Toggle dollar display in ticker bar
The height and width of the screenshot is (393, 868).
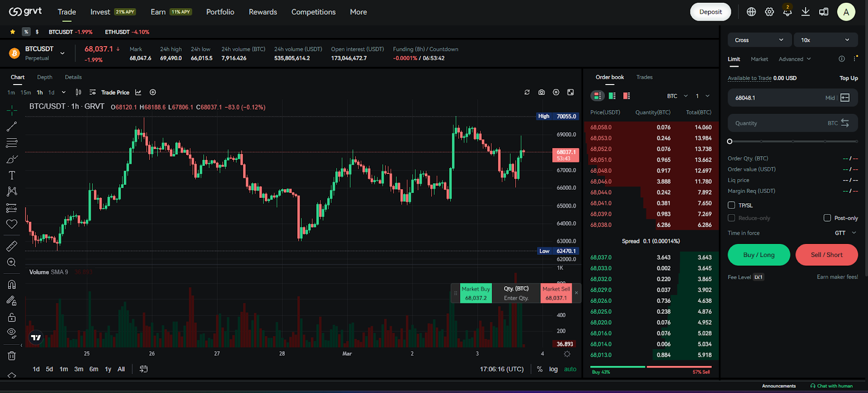coord(37,32)
